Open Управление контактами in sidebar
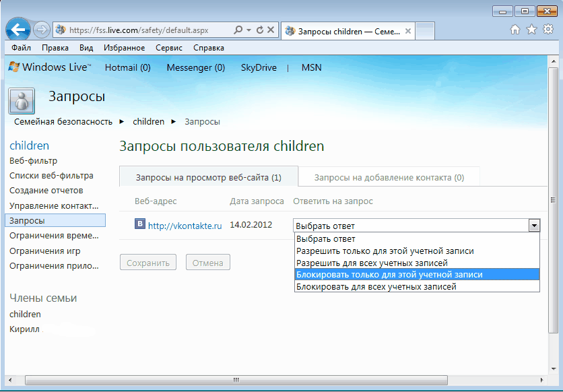This screenshot has height=392, width=563. click(54, 205)
